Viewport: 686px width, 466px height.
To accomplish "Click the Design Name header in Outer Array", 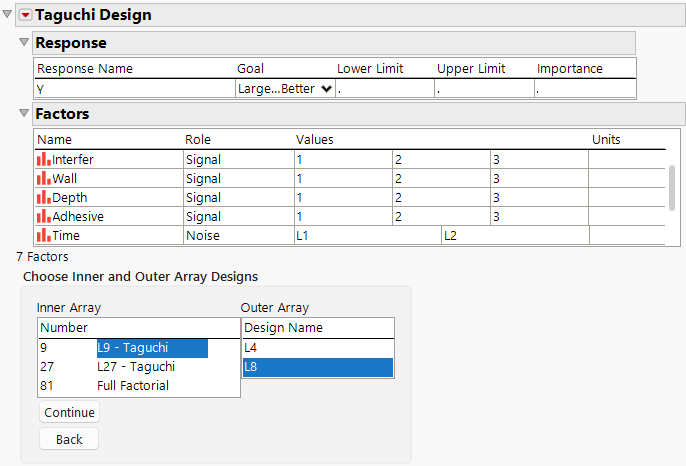I will tap(284, 328).
